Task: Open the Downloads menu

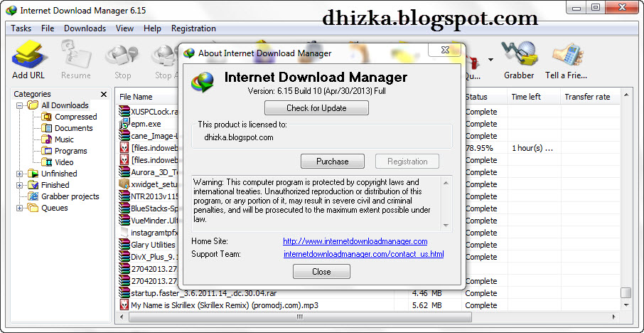Action: click(x=85, y=28)
